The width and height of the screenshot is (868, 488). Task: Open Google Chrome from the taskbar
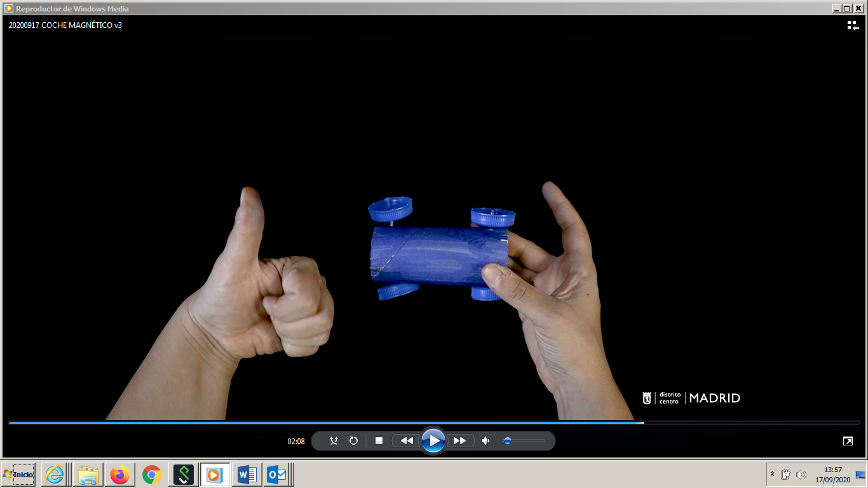pyautogui.click(x=151, y=474)
